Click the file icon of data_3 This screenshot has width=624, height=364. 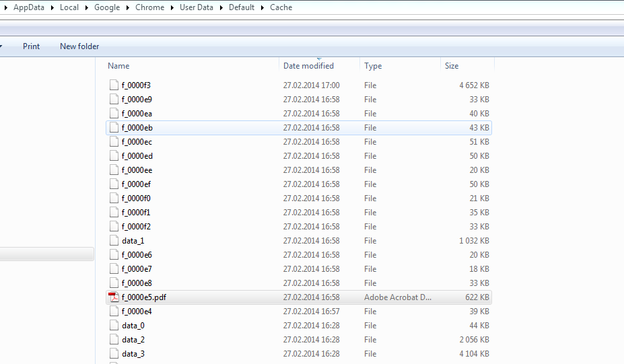114,353
